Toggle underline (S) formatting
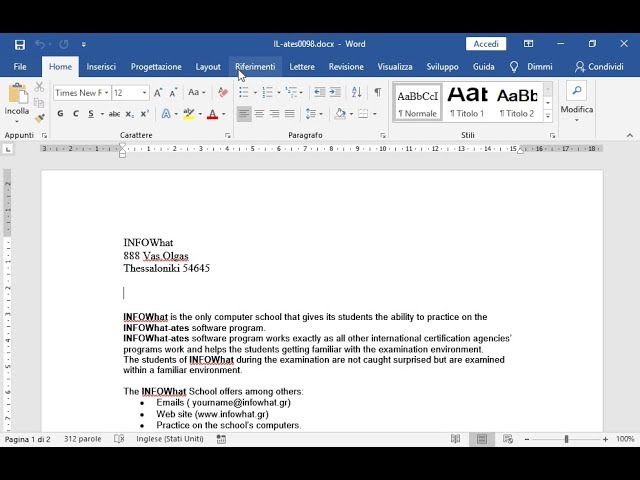 click(91, 114)
